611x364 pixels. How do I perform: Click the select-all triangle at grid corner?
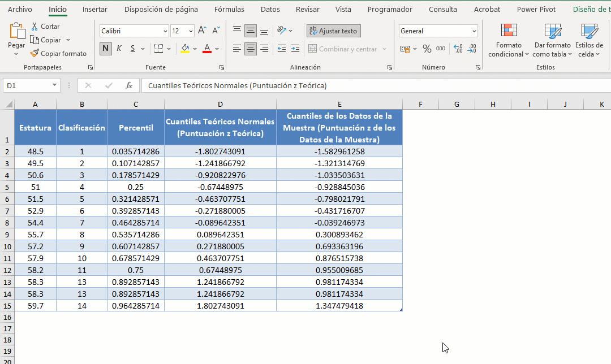pyautogui.click(x=8, y=105)
